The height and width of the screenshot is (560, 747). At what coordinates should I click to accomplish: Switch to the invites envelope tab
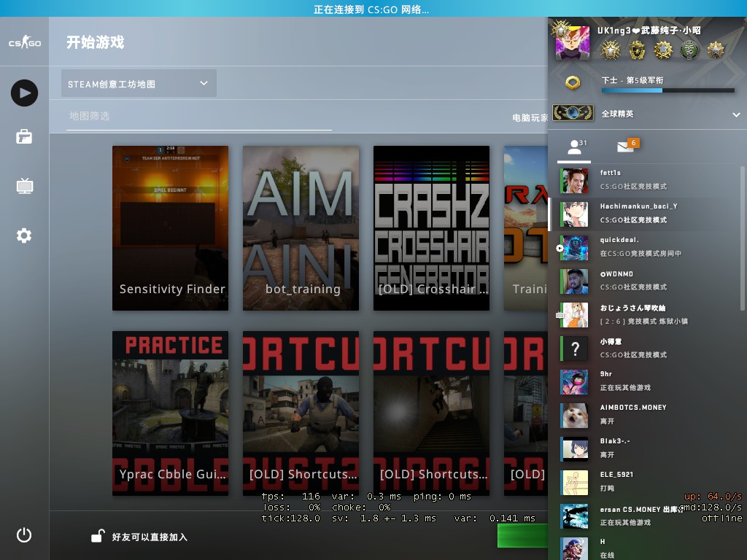pos(628,145)
